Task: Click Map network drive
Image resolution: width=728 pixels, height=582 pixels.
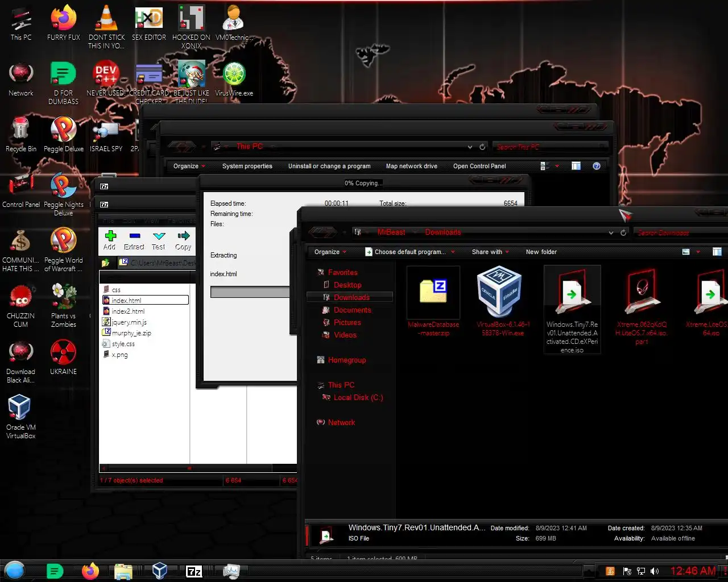Action: 412,166
